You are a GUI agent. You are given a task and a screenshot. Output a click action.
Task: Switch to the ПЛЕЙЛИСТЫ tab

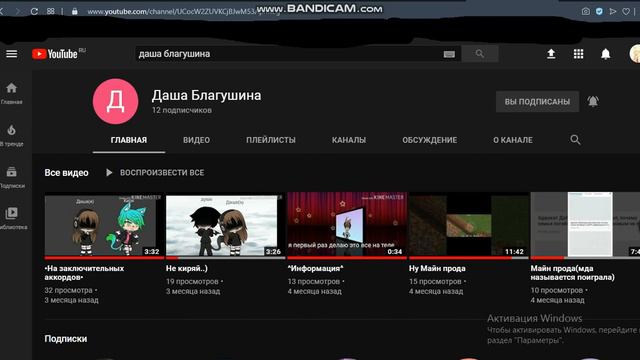271,140
